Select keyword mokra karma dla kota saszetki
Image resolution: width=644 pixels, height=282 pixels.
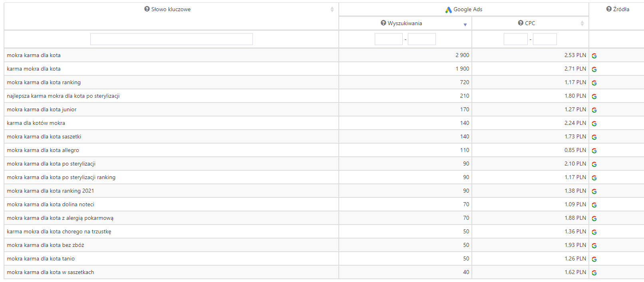(44, 136)
